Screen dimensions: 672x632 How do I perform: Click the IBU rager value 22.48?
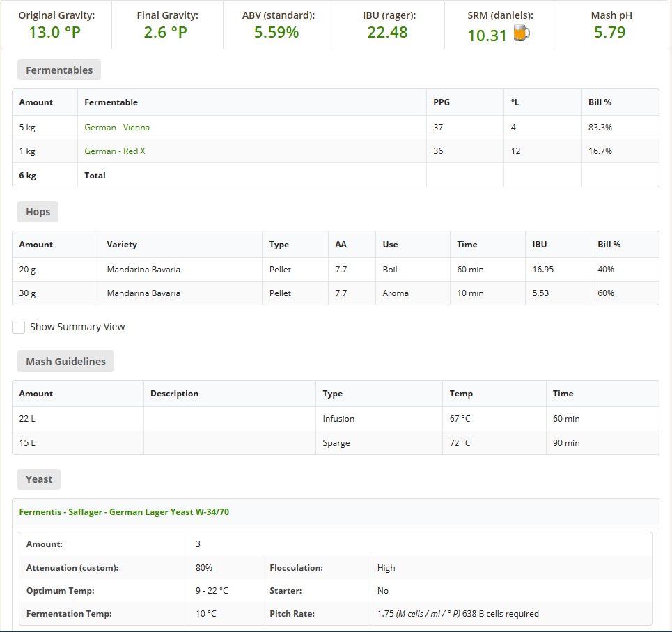pos(387,32)
